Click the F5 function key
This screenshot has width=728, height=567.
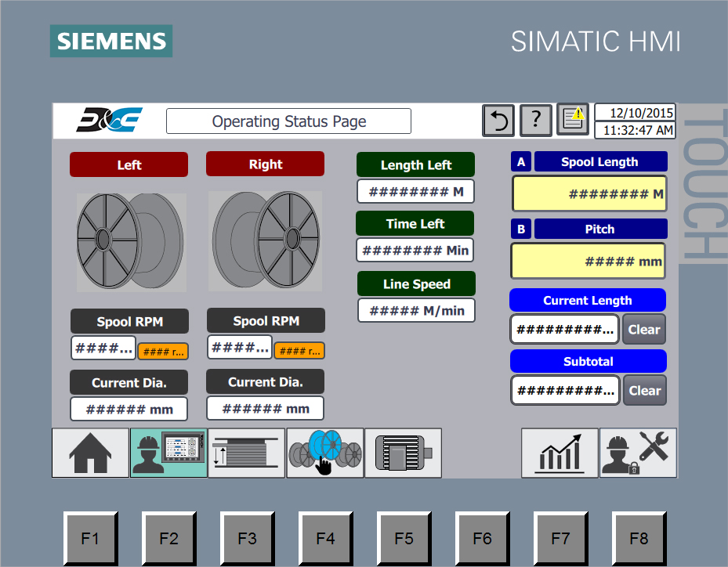pos(404,539)
